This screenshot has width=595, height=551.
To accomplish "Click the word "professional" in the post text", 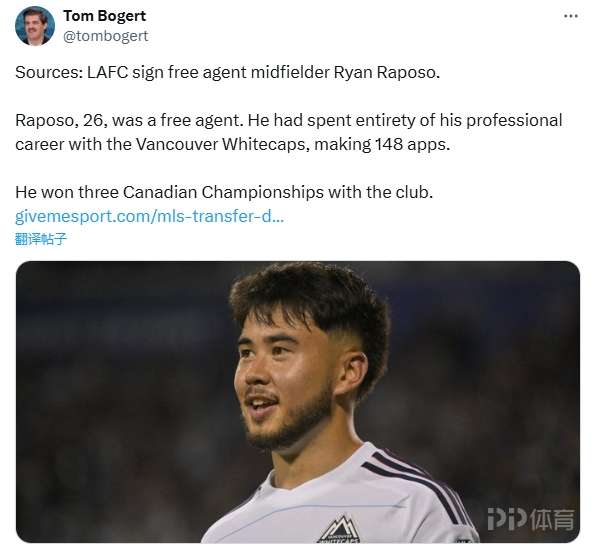I will pyautogui.click(x=514, y=120).
